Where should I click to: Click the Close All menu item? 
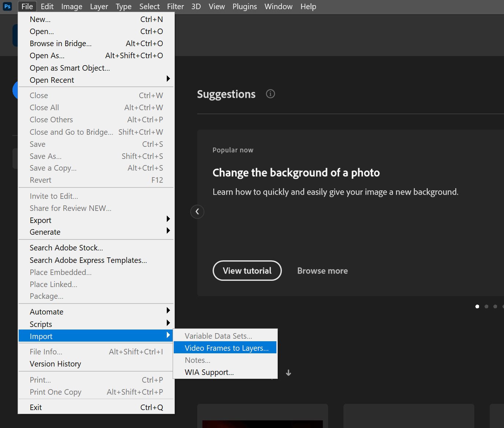point(96,107)
